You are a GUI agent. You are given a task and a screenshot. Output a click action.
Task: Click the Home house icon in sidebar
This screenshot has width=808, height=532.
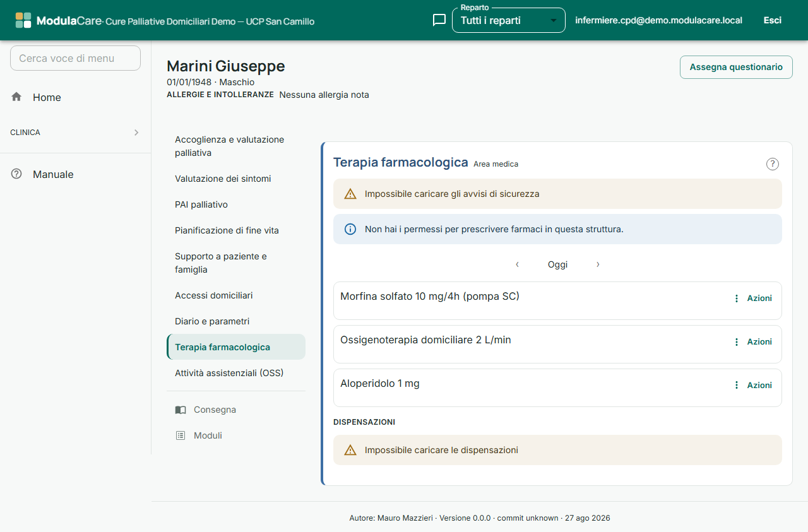click(x=16, y=97)
